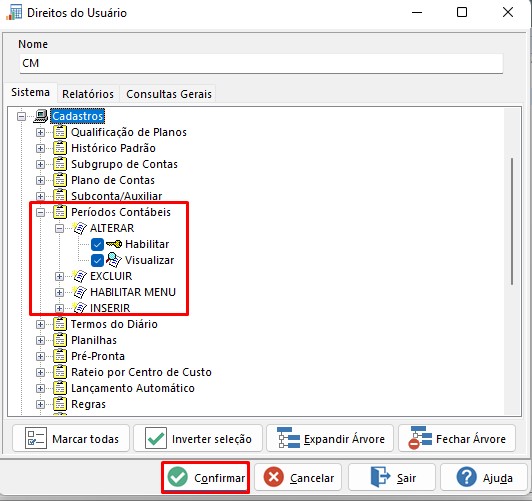Click the Fechar Árvore button

[457, 439]
